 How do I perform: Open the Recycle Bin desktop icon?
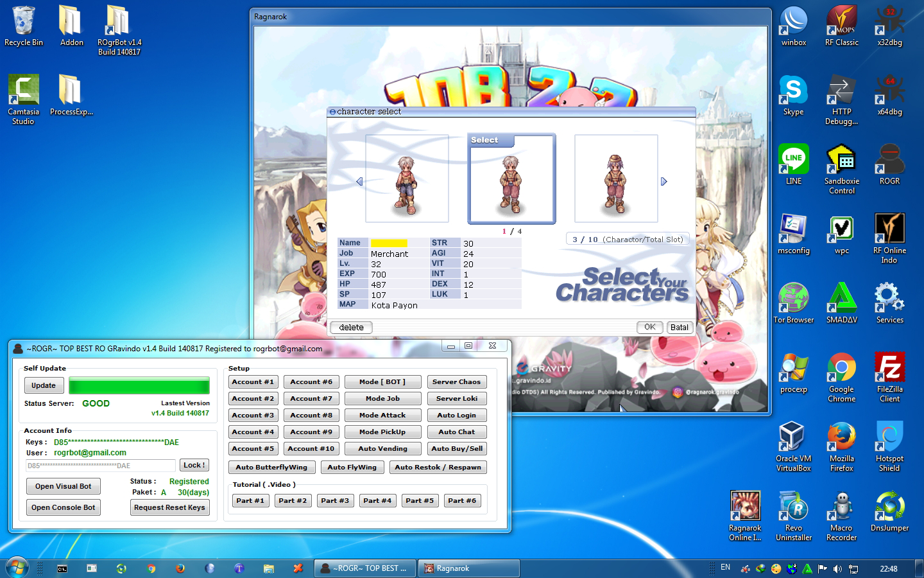click(24, 26)
